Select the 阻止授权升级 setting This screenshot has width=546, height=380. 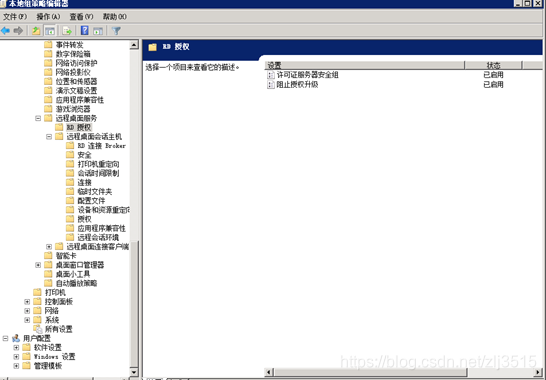coord(297,85)
